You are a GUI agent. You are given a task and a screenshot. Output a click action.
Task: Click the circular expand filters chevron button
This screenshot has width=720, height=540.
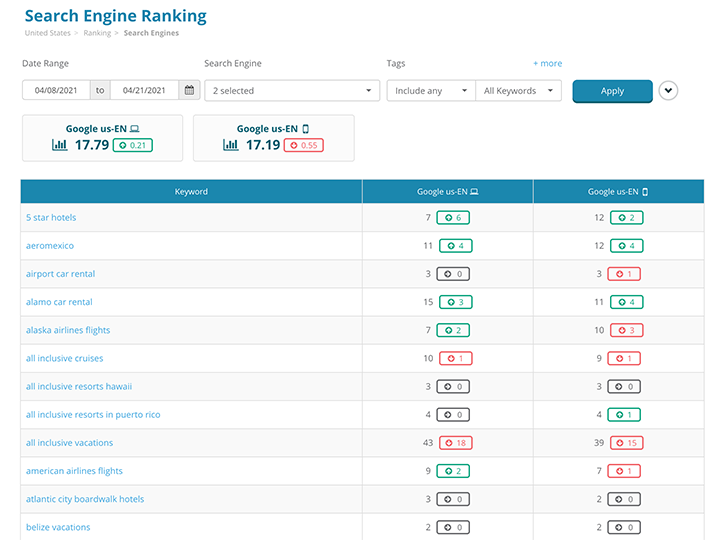tap(668, 91)
